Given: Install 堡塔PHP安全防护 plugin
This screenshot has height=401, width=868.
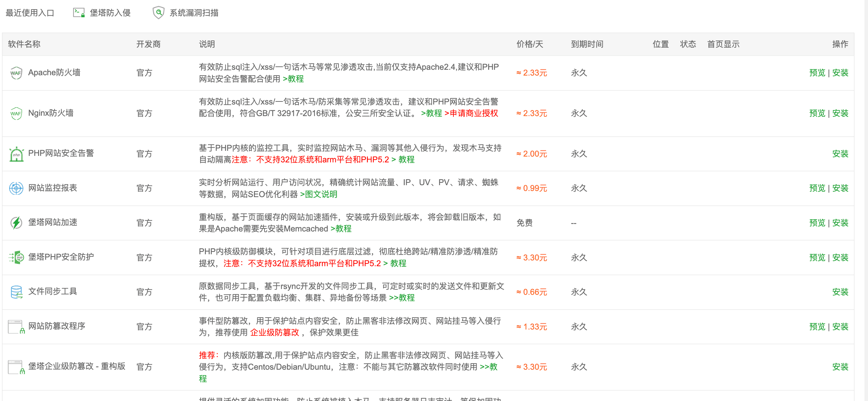Looking at the screenshot, I should pyautogui.click(x=840, y=258).
